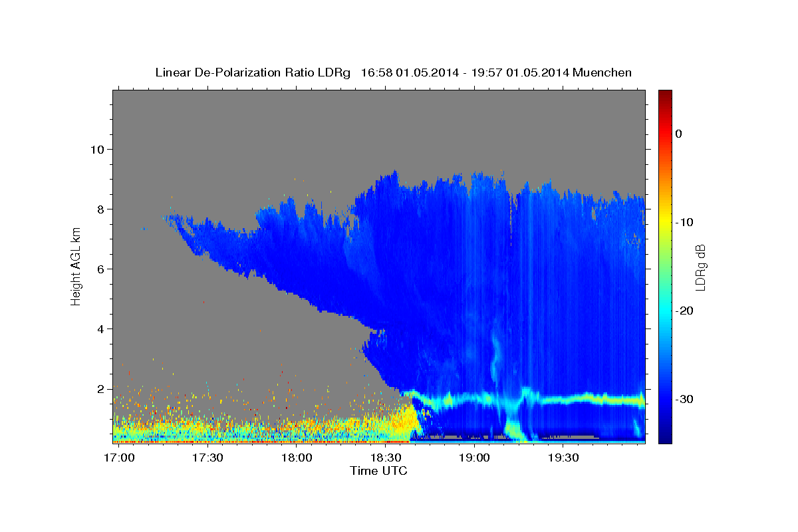
Task: Click the 6 km height tick label
Action: [100, 269]
